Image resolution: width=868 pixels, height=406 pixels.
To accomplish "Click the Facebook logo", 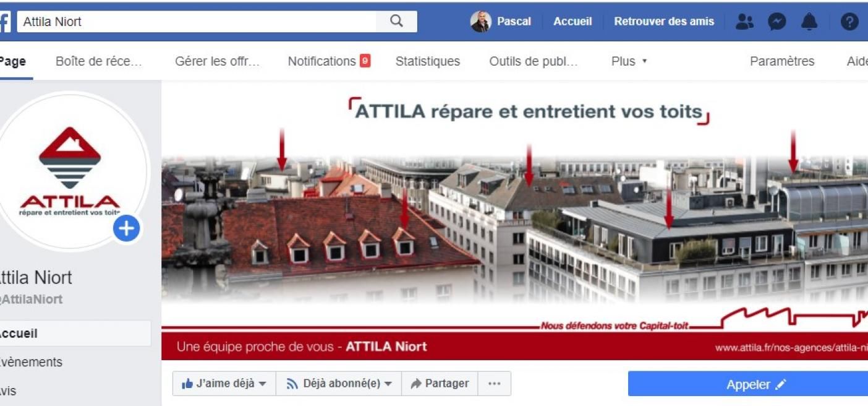I will click(x=4, y=22).
